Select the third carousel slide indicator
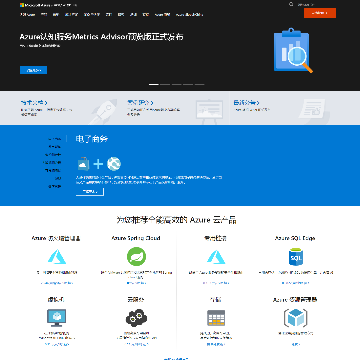 177,85
